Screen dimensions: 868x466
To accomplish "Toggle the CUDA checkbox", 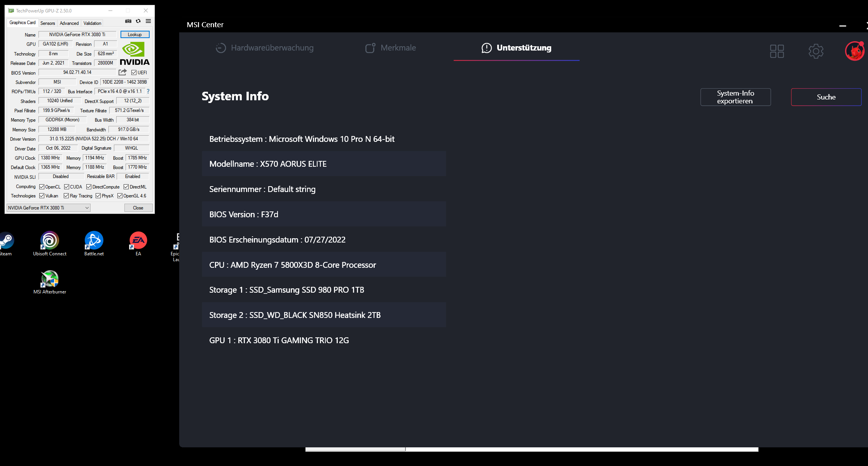I will coord(66,187).
